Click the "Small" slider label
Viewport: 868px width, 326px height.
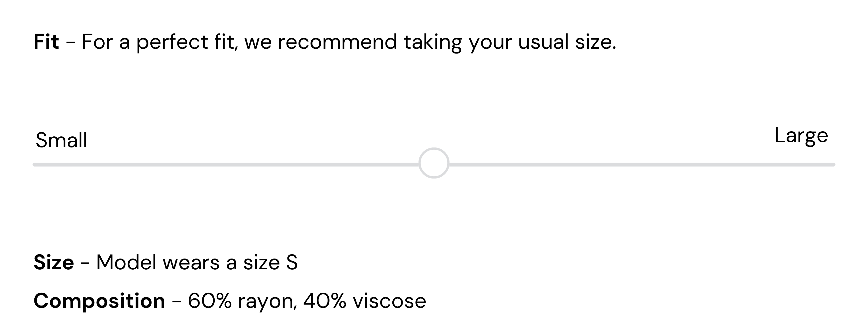click(x=61, y=140)
